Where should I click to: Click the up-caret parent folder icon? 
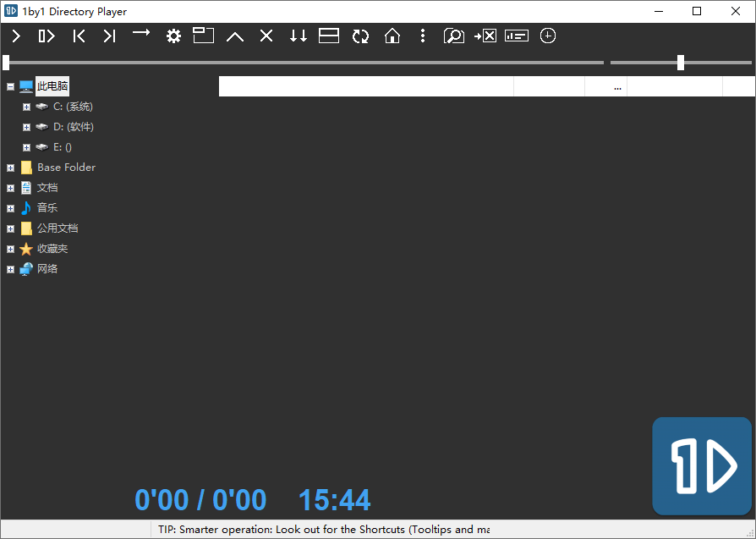pyautogui.click(x=234, y=36)
